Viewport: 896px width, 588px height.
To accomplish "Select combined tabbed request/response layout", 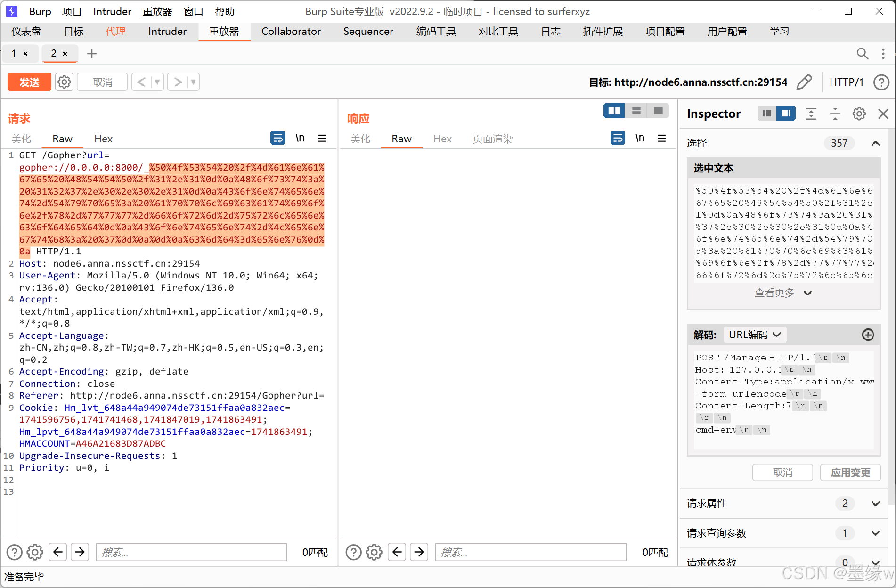I will click(658, 111).
